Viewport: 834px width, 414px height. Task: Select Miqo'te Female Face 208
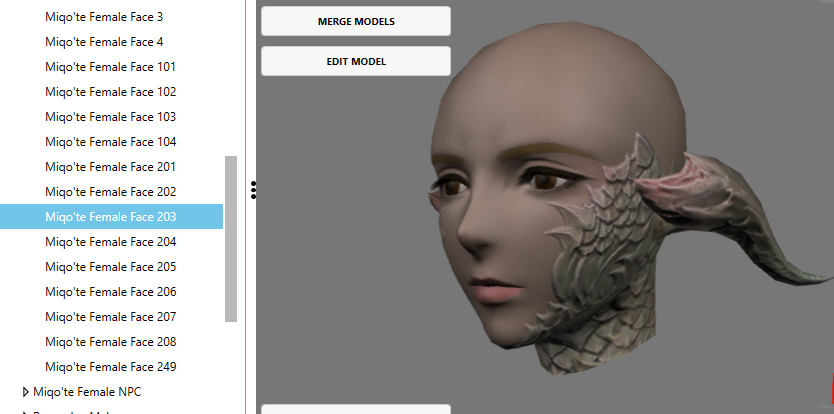110,342
